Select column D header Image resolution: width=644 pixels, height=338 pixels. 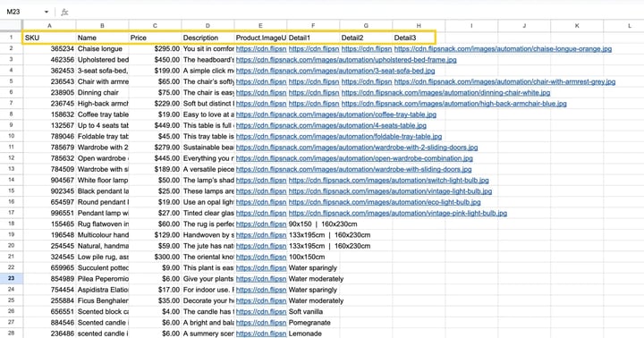[208, 25]
